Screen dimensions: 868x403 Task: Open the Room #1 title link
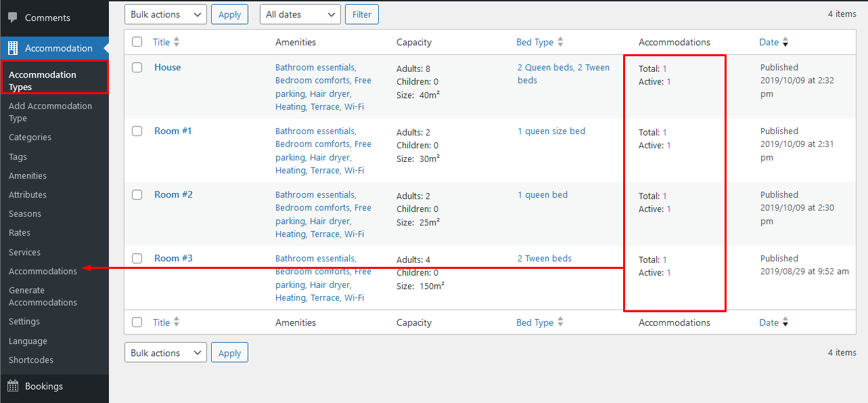coord(173,131)
